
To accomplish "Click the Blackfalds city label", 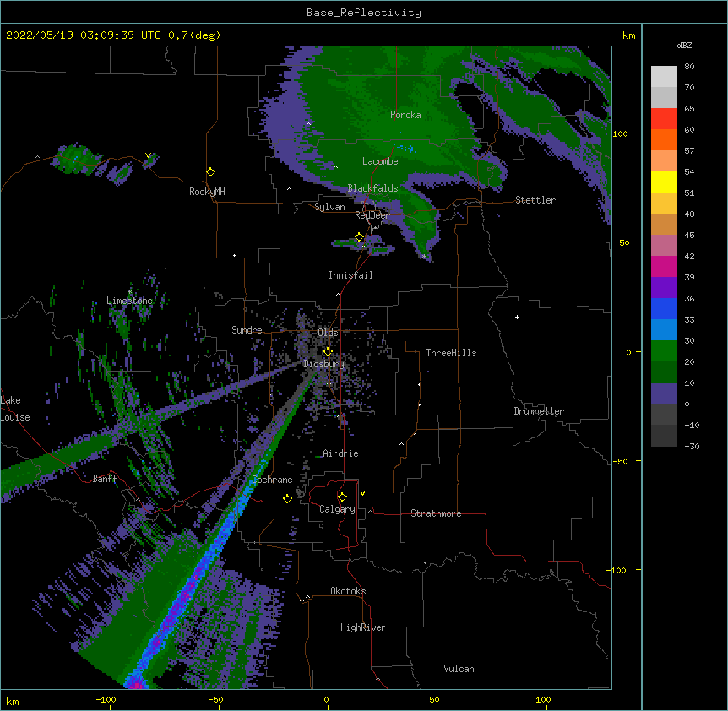I will (x=372, y=188).
